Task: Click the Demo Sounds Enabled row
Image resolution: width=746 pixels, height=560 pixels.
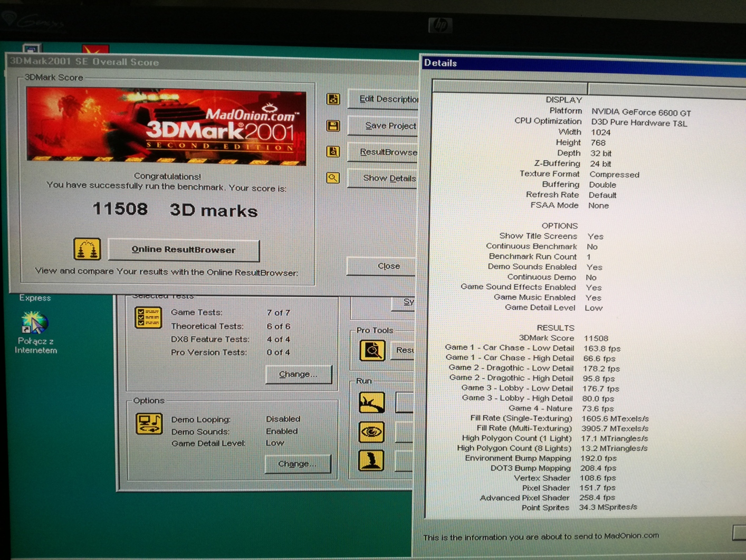Action: click(235, 431)
